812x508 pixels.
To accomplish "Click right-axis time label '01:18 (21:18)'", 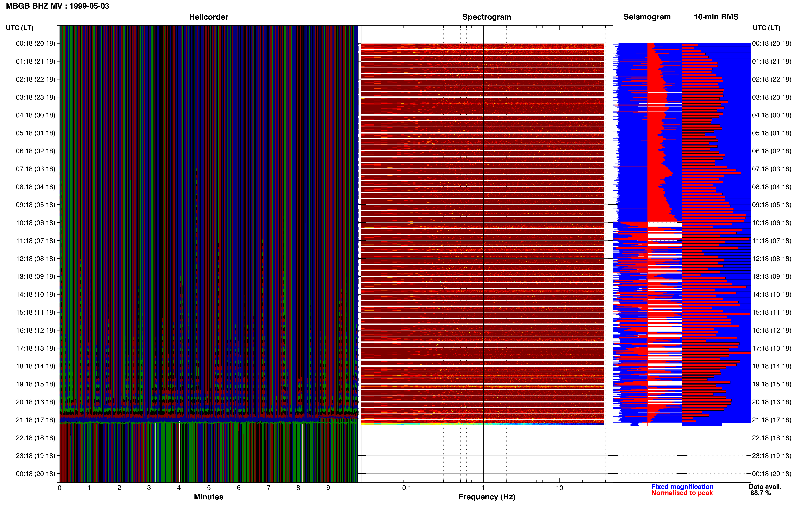I will point(772,61).
